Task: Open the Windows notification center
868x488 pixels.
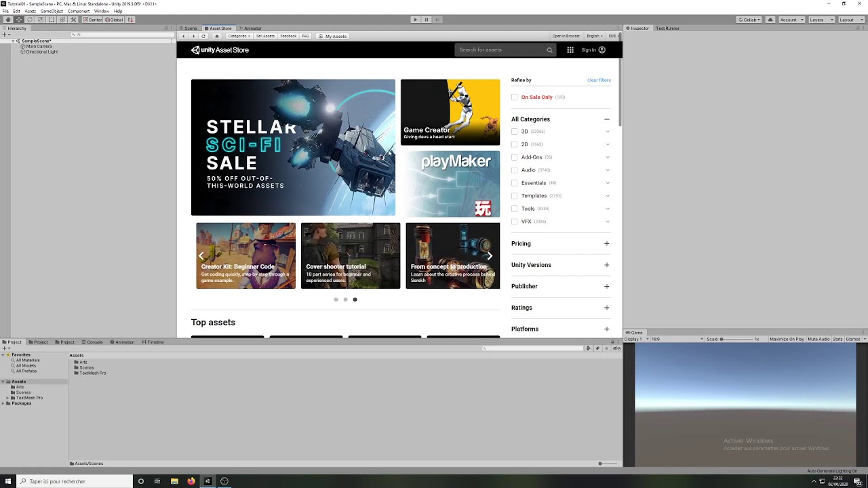Action: tap(858, 481)
